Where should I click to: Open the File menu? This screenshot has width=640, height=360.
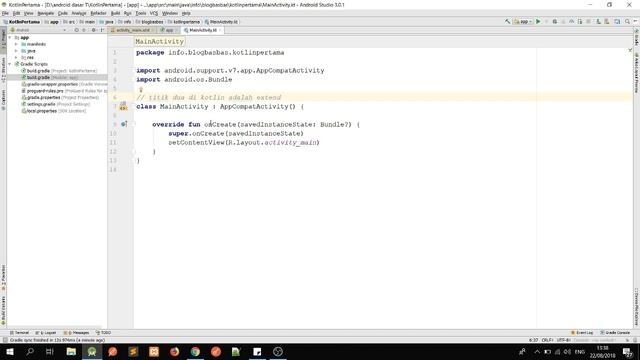point(5,13)
